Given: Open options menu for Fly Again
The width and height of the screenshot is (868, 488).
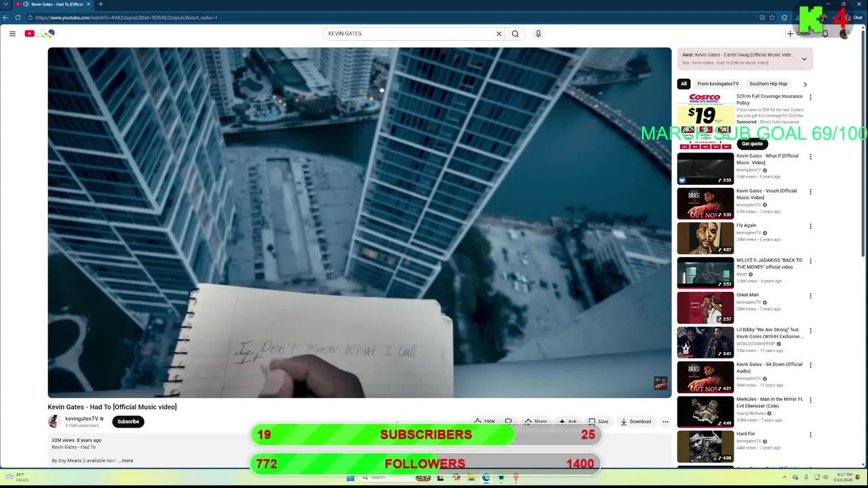Looking at the screenshot, I should [x=810, y=226].
